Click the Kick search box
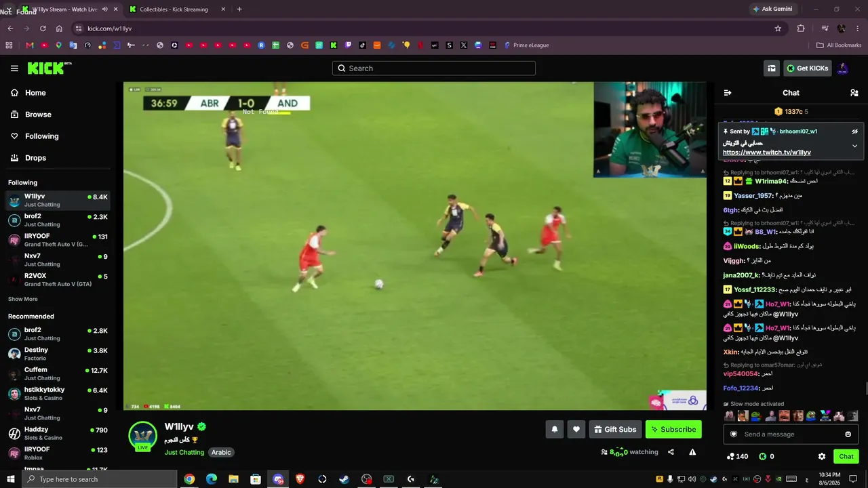Viewport: 868px width, 488px height. 434,68
